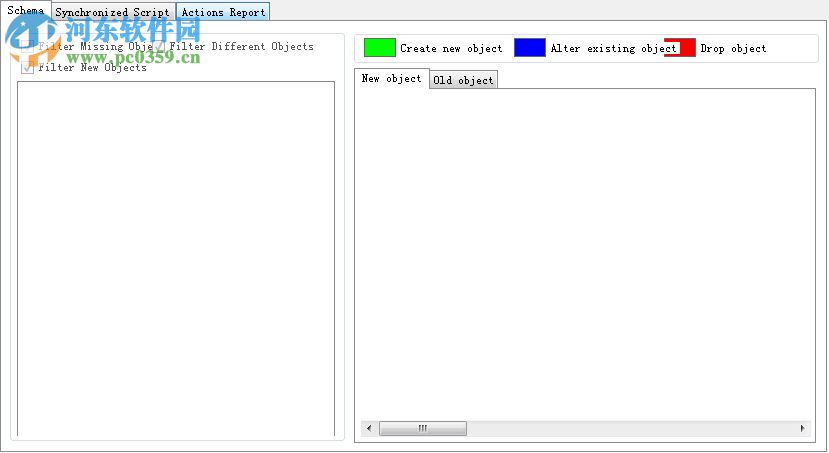Toggle Filter Different Objects checkbox
This screenshot has height=453, width=829.
159,47
